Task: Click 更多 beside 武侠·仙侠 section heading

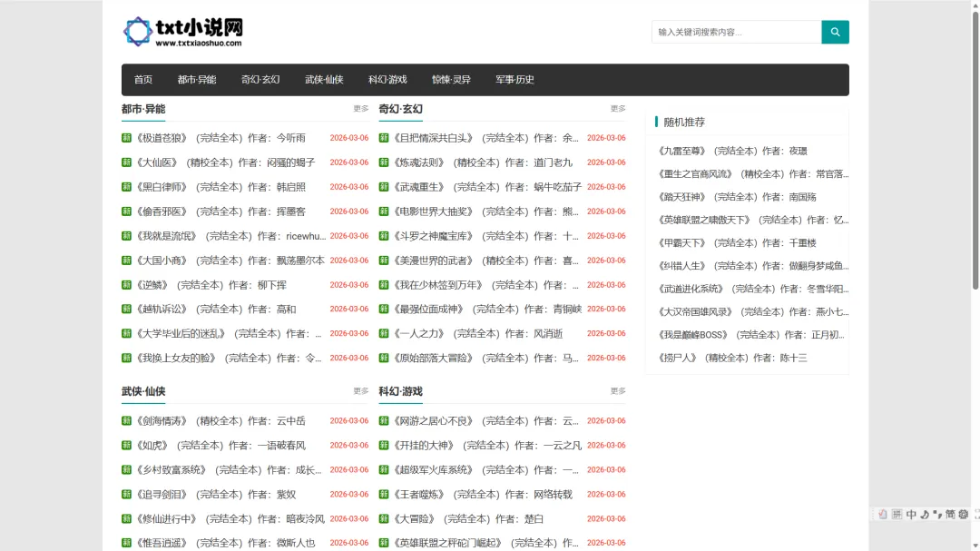Action: (x=360, y=391)
